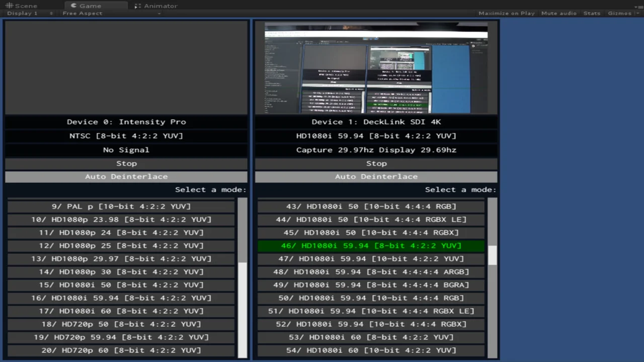Toggle Maximize on Play

[x=506, y=14]
